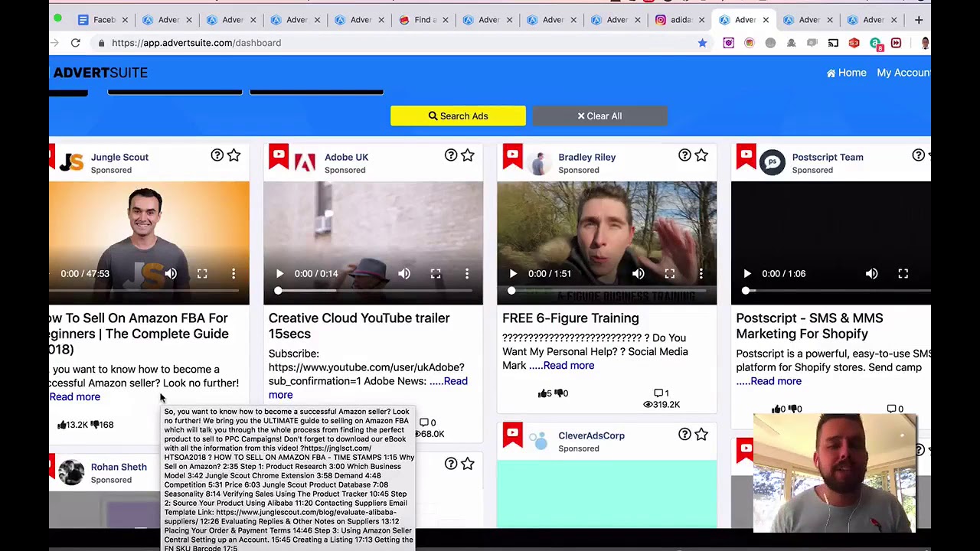Mute the Bradley Riley video
980x551 pixels.
[x=638, y=273]
